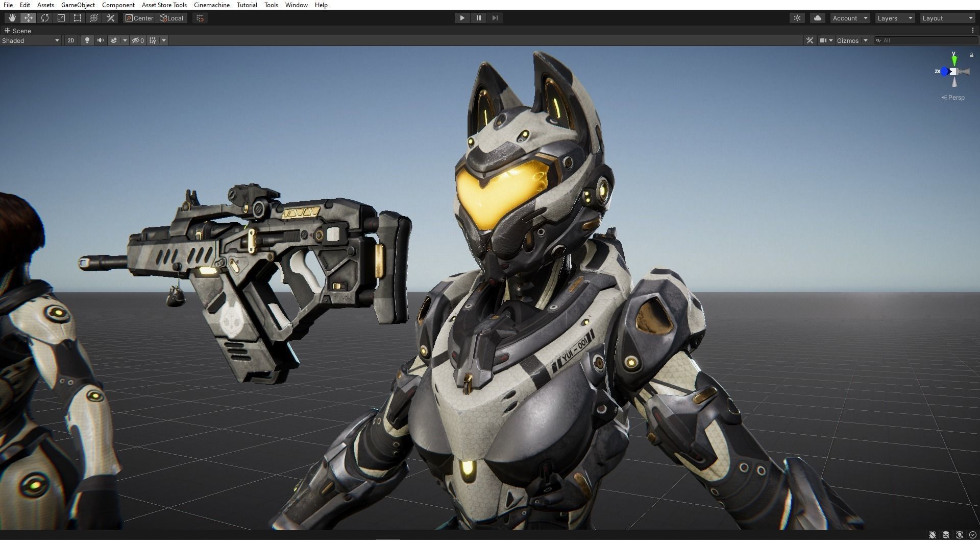Open the Layout dropdown
This screenshot has width=980, height=540.
point(948,18)
